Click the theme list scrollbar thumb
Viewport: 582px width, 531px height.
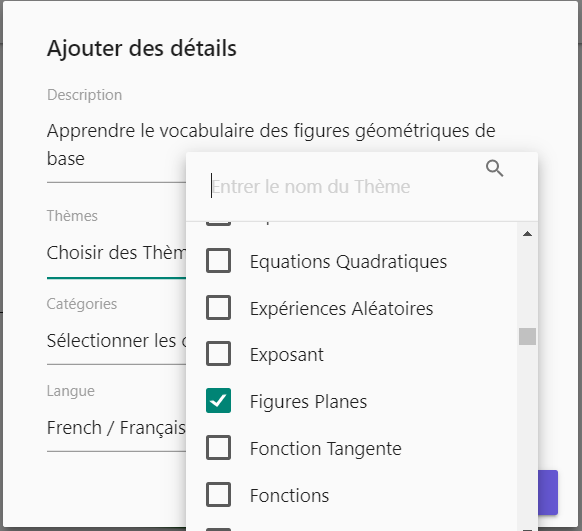(x=527, y=337)
